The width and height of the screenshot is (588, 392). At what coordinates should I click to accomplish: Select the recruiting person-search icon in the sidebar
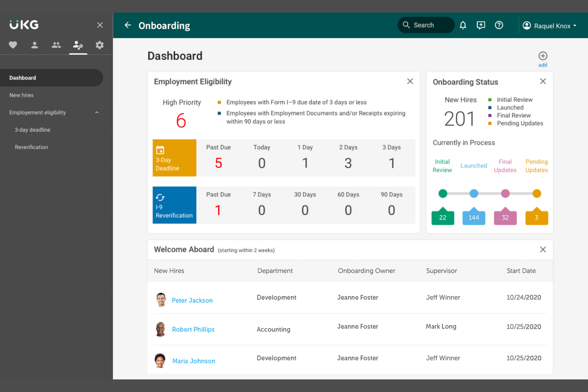tap(78, 45)
